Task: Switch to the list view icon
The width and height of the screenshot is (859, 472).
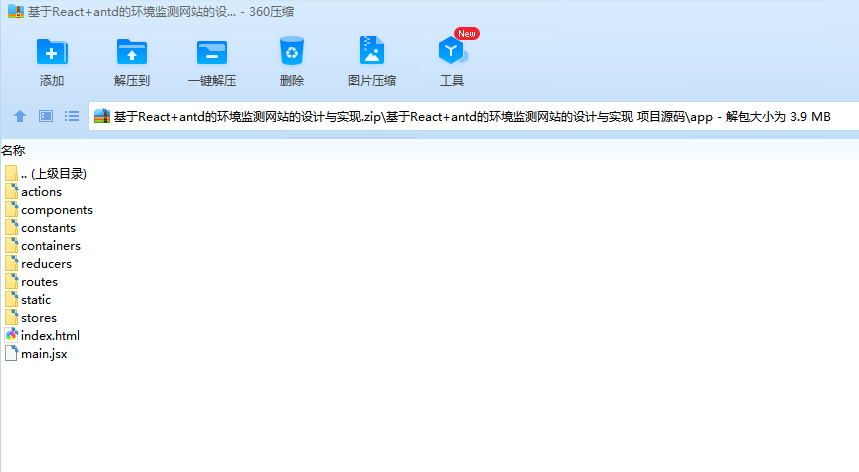Action: coord(72,116)
